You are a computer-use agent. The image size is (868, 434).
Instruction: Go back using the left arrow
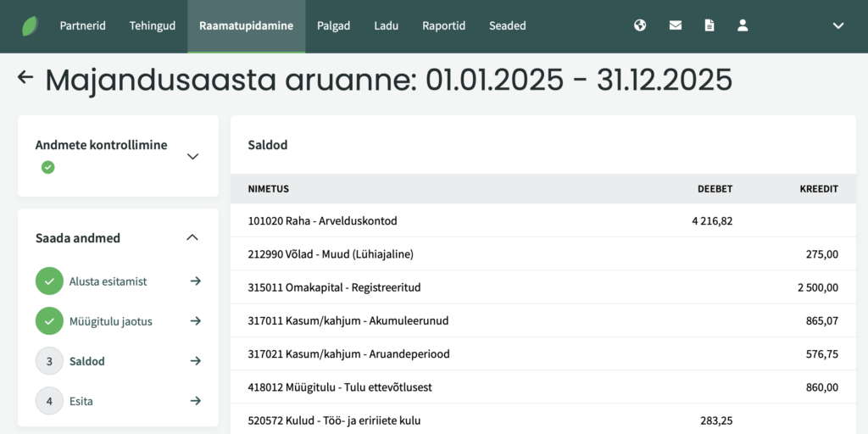tap(25, 77)
